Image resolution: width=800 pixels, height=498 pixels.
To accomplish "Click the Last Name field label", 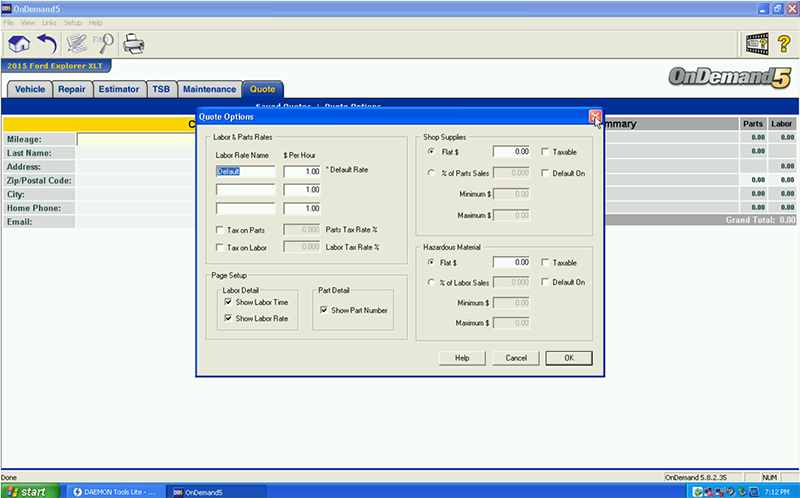I will coord(29,153).
